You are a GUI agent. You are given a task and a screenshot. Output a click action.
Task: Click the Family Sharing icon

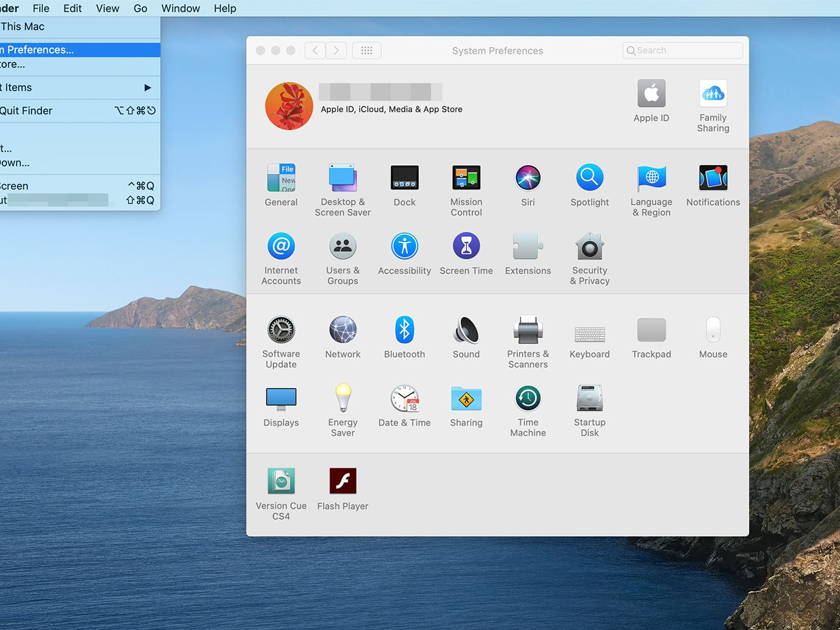click(713, 95)
